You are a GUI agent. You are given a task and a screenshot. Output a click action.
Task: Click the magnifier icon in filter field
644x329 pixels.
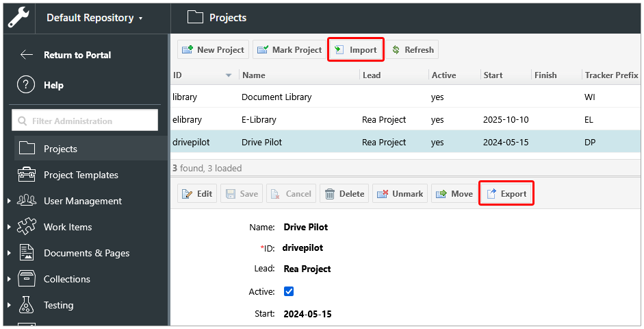[x=22, y=121]
